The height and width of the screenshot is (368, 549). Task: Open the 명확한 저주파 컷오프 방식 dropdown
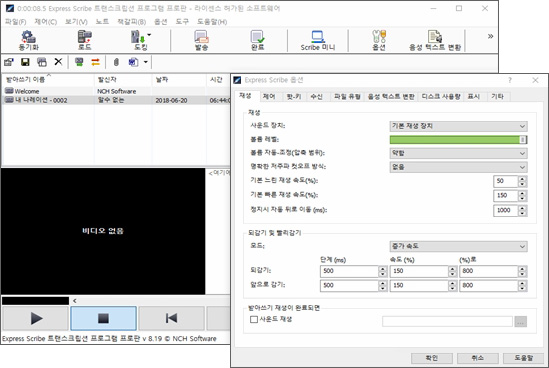click(x=458, y=167)
